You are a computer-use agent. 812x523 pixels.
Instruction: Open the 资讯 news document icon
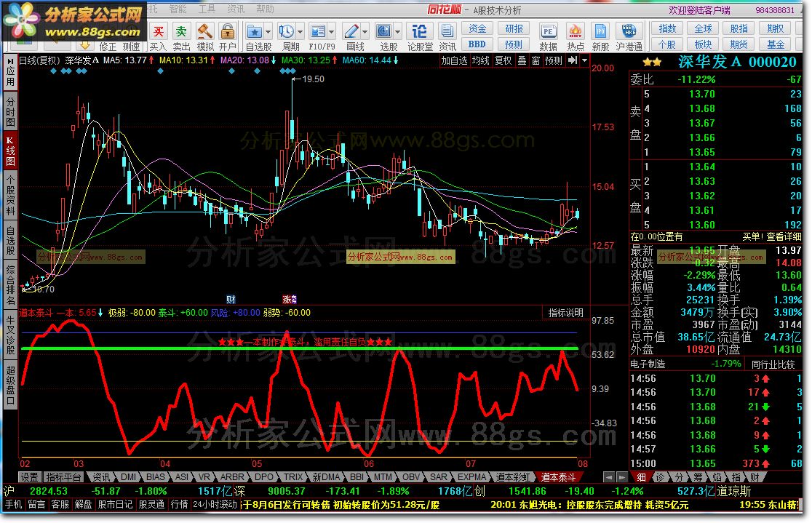tap(447, 31)
